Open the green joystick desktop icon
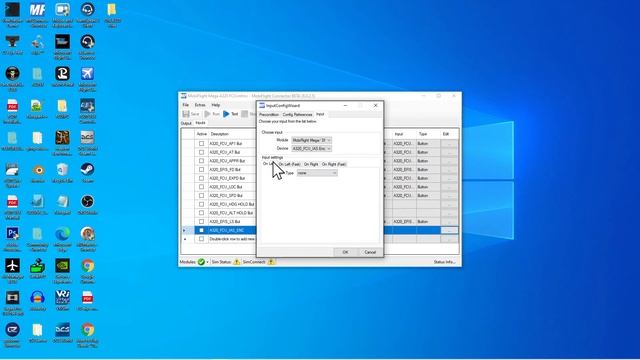Image resolution: width=640 pixels, height=360 pixels. click(37, 266)
